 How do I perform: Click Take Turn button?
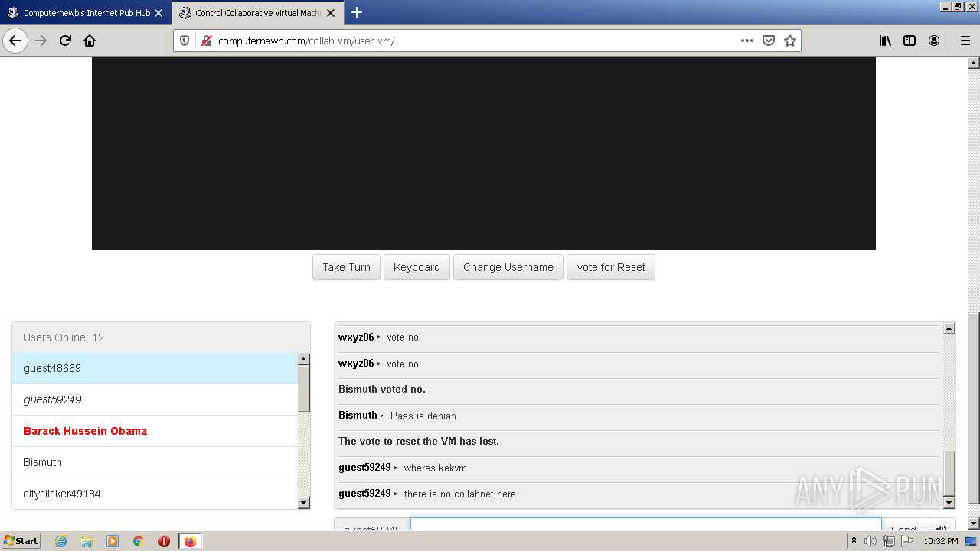tap(346, 267)
